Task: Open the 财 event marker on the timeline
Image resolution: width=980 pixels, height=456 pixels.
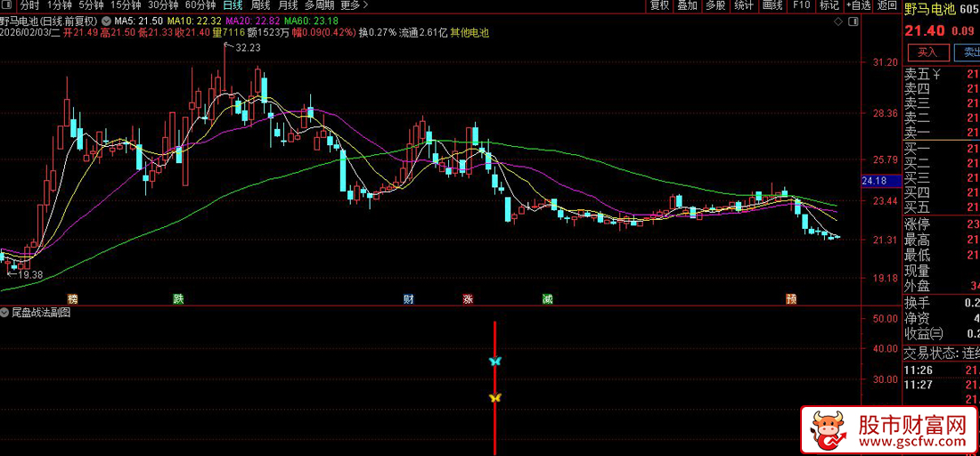Action: pos(408,298)
